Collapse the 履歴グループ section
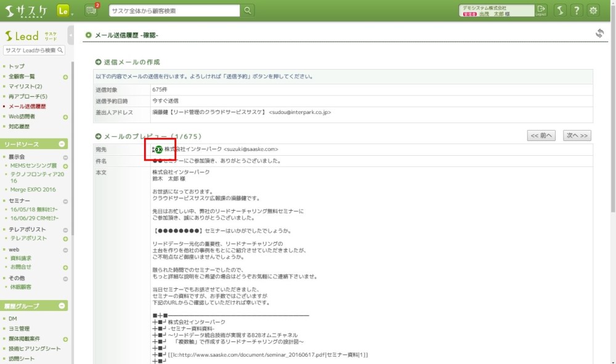The width and height of the screenshot is (616, 364). click(62, 305)
